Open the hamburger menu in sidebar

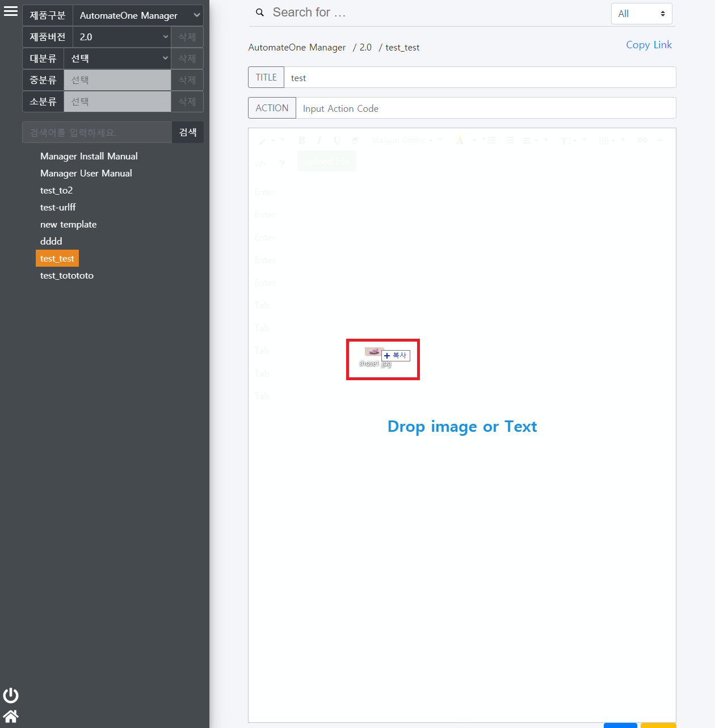[11, 11]
